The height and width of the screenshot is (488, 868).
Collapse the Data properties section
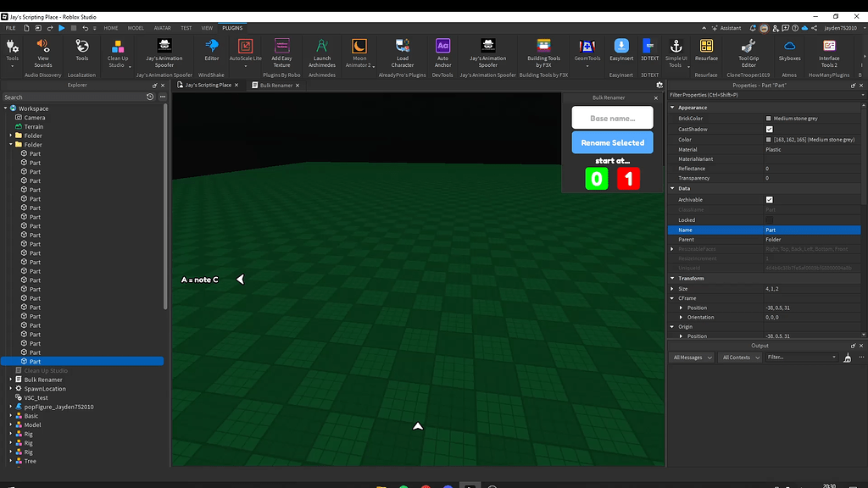click(x=672, y=188)
